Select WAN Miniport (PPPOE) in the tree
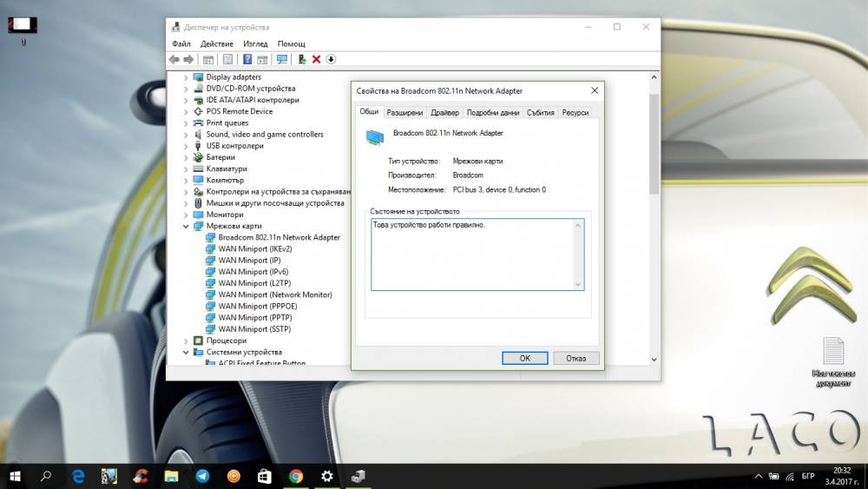 [x=258, y=307]
